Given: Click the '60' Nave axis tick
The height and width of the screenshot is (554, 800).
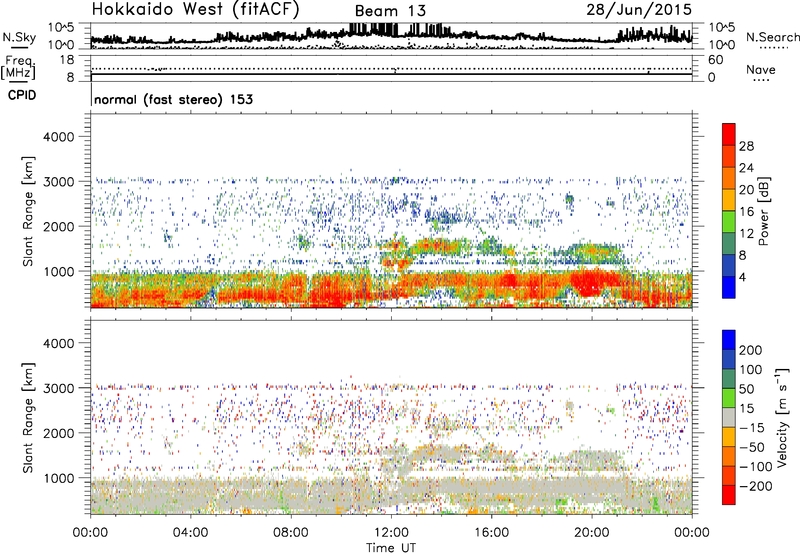Looking at the screenshot, I should coord(715,60).
